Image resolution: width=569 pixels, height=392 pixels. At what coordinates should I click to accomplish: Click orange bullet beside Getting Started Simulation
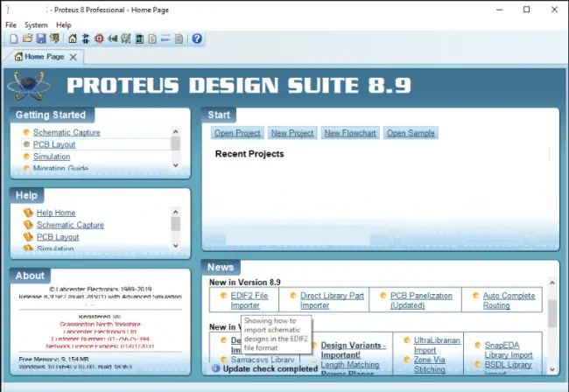[26, 157]
